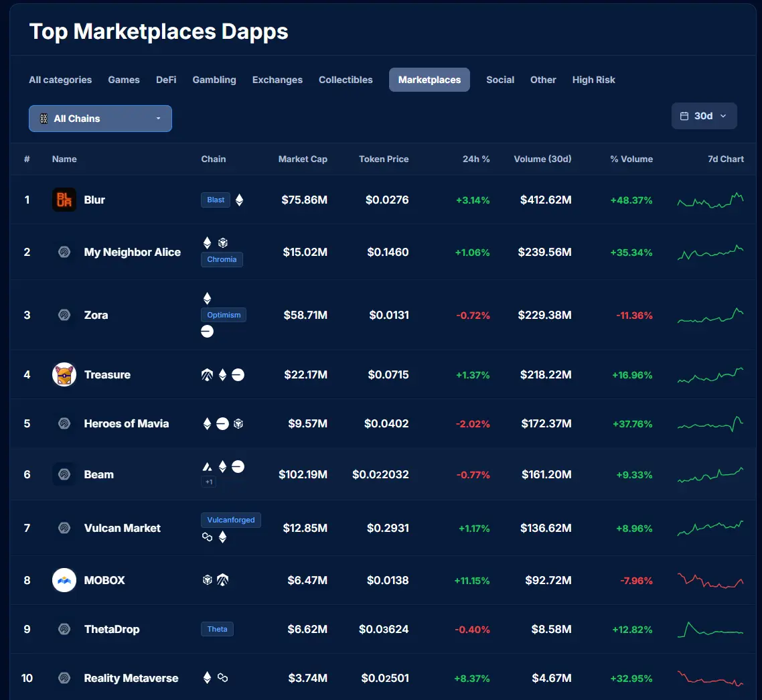Image resolution: width=762 pixels, height=700 pixels.
Task: Sort by the % Volume column header
Action: [631, 159]
